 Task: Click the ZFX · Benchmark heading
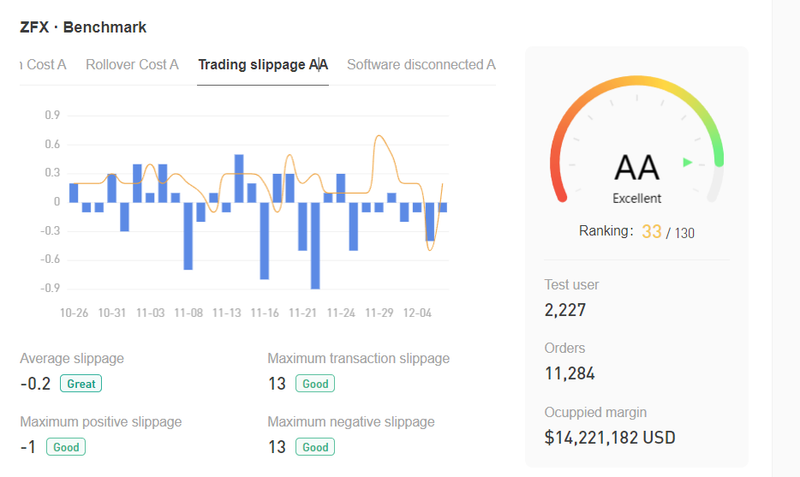click(x=83, y=27)
